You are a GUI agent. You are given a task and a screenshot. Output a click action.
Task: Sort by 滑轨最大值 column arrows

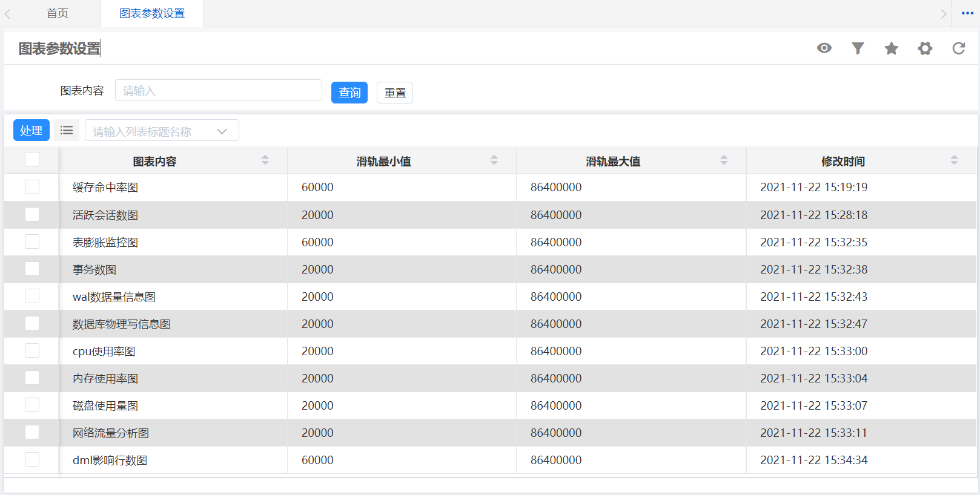(x=724, y=160)
